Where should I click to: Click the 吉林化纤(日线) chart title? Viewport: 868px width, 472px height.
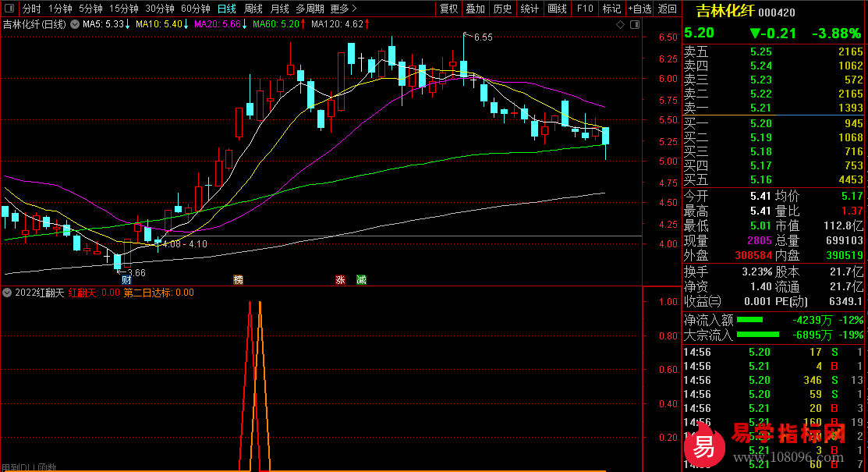pyautogui.click(x=34, y=24)
